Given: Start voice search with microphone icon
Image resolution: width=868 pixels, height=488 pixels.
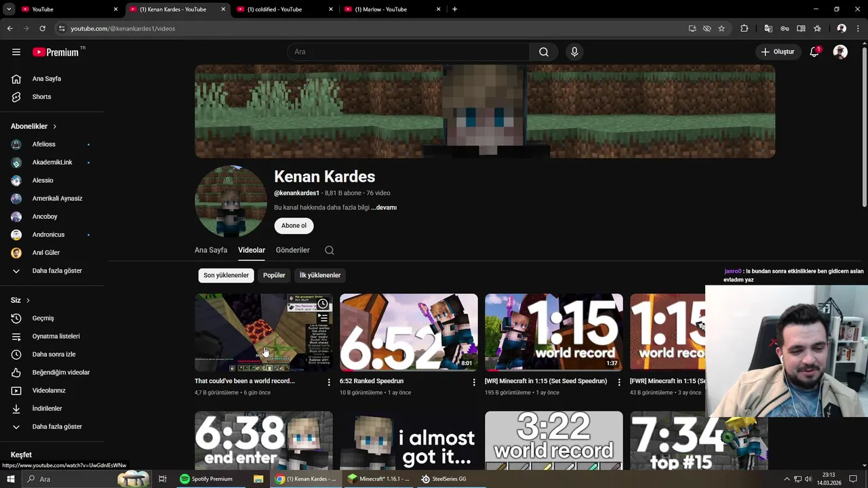Looking at the screenshot, I should pyautogui.click(x=574, y=52).
